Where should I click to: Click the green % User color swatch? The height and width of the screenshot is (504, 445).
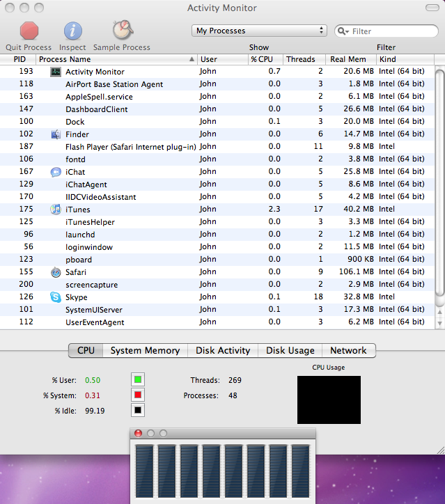[138, 379]
